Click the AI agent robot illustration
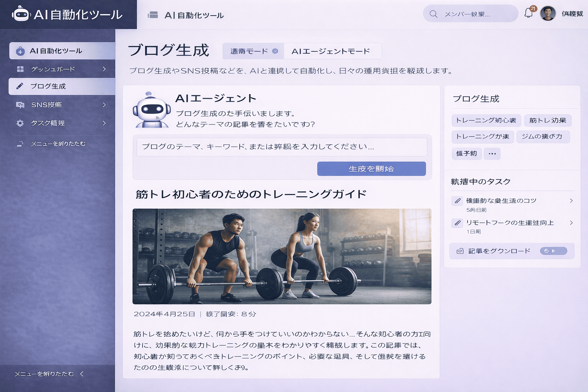 click(x=152, y=110)
